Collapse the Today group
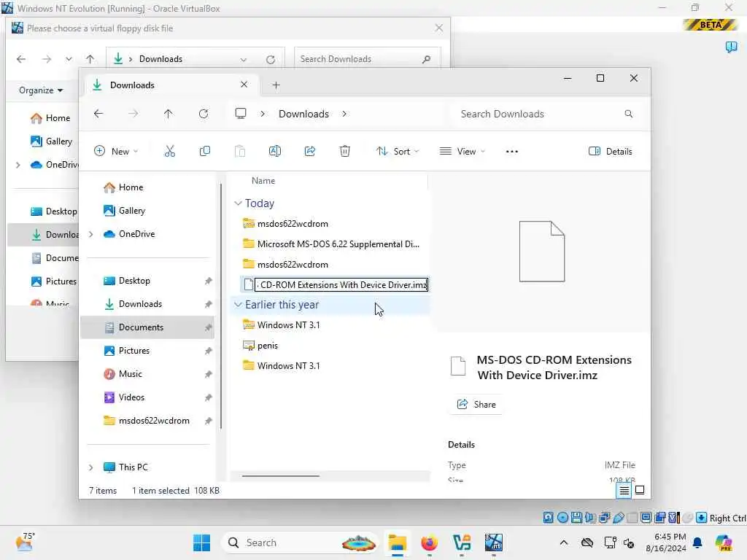 pos(239,203)
